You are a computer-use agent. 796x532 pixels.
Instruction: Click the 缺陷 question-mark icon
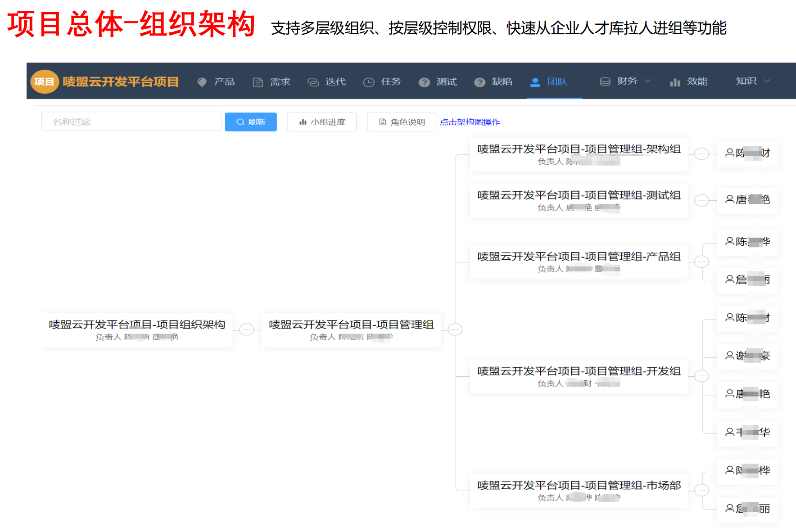tap(479, 82)
